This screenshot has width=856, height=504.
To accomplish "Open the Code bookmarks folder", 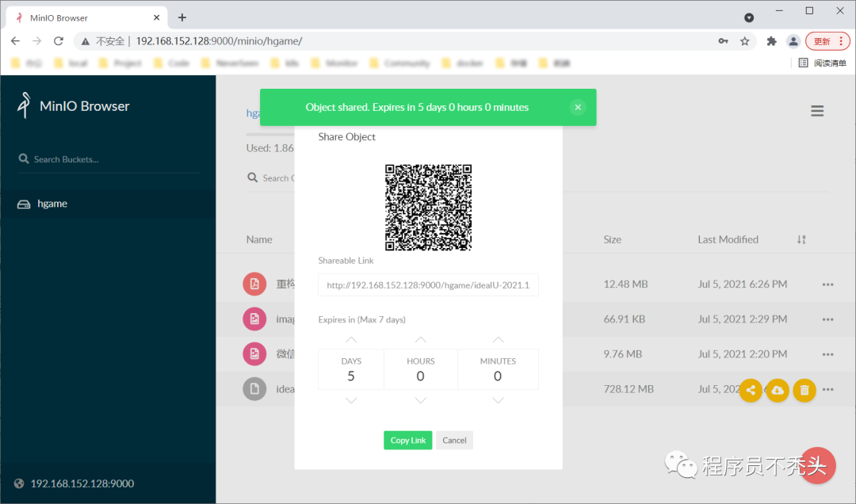I will (x=171, y=63).
